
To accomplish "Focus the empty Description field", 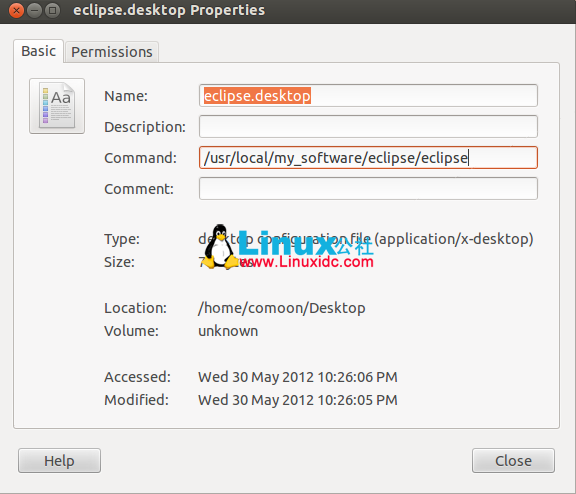I will [368, 127].
